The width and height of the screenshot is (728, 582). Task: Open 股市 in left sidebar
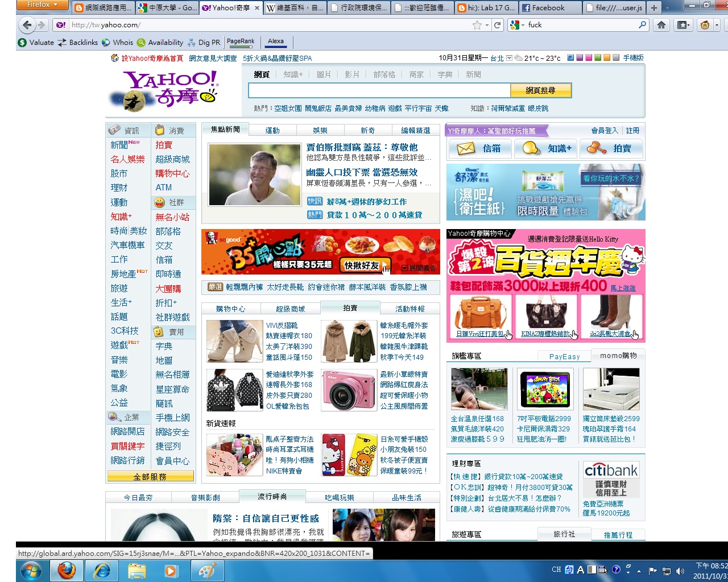click(119, 173)
